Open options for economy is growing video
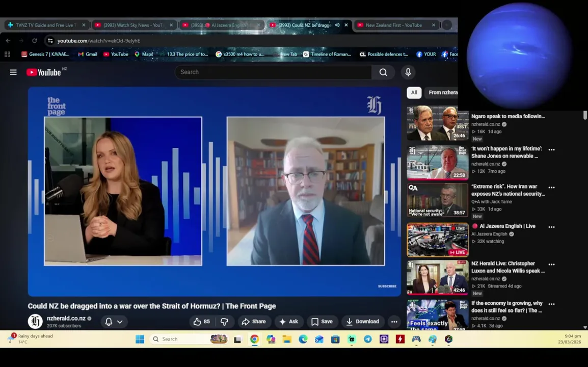This screenshot has height=367, width=588. pyautogui.click(x=552, y=304)
